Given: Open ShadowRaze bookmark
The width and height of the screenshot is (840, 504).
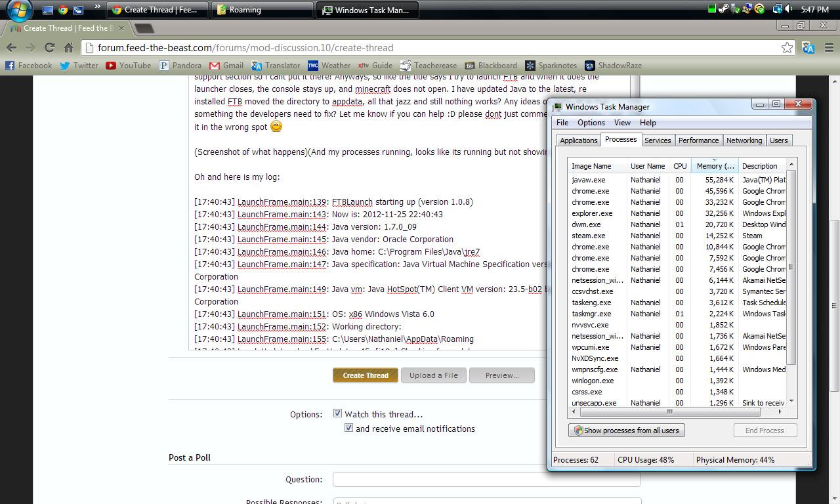Looking at the screenshot, I should click(x=613, y=66).
